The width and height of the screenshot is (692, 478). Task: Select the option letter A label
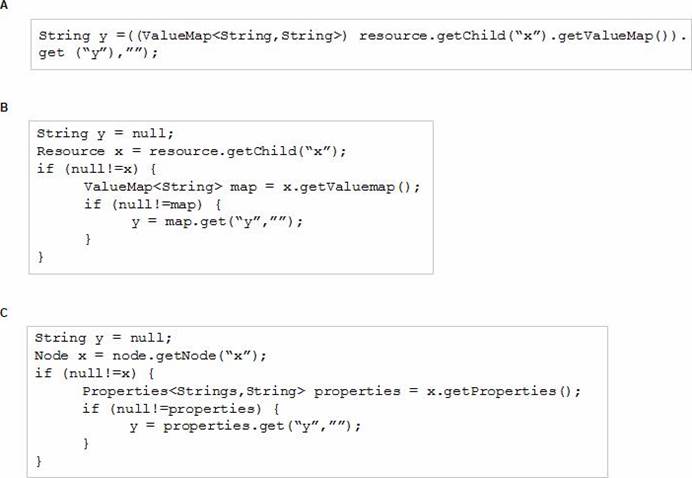tap(4, 5)
